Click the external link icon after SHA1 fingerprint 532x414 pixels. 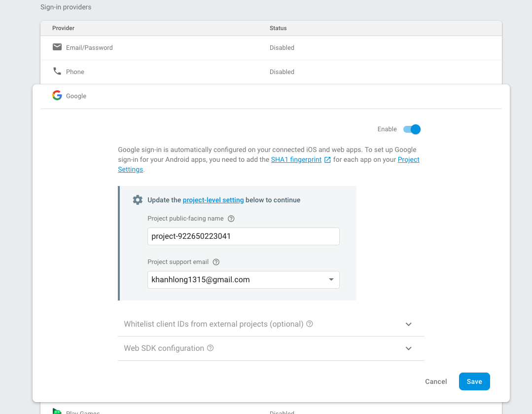[327, 160]
